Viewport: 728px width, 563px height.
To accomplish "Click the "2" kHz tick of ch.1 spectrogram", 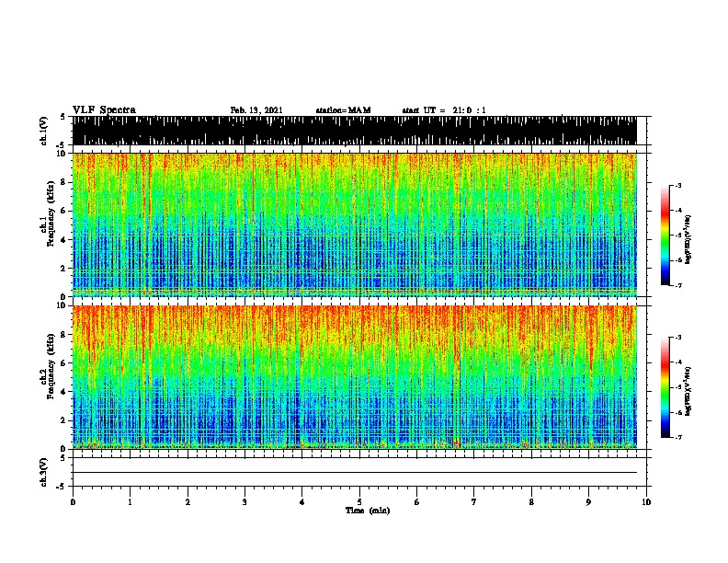I will [64, 269].
